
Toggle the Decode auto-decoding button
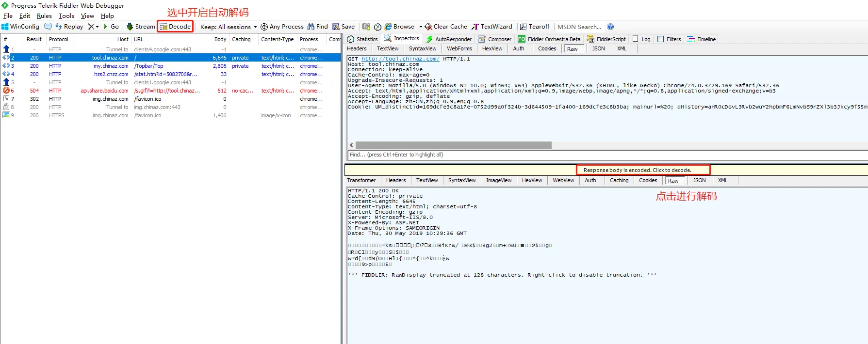(x=175, y=27)
